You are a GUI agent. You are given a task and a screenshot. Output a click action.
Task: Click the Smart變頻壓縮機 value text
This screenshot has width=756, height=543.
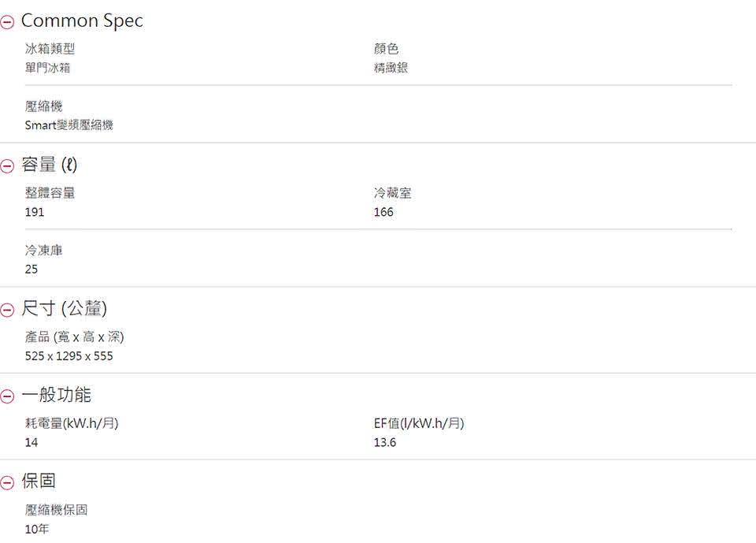point(69,125)
